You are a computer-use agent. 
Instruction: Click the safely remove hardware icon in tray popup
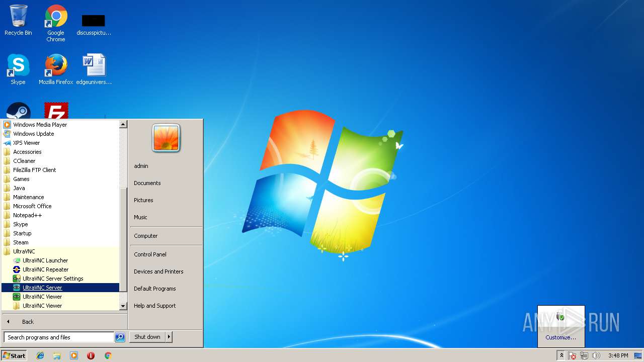click(560, 316)
